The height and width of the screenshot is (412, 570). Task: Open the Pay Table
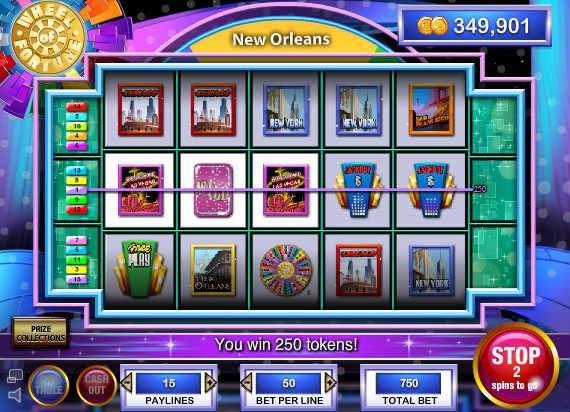[x=48, y=385]
